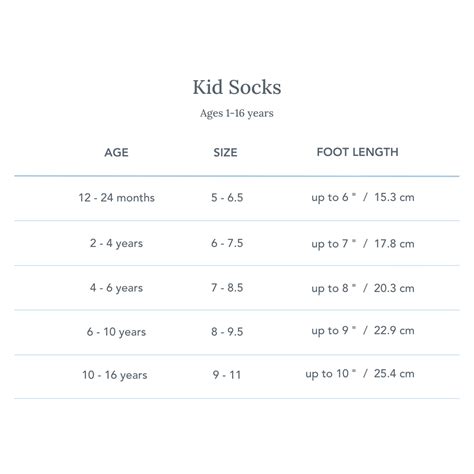Click the SIZE column header
The height and width of the screenshot is (474, 474).
click(225, 152)
